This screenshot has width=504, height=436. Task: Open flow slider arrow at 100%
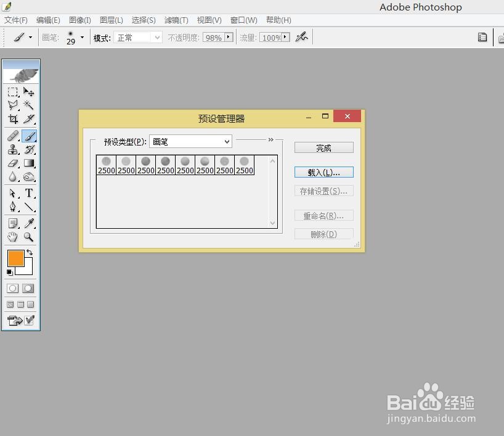[285, 37]
